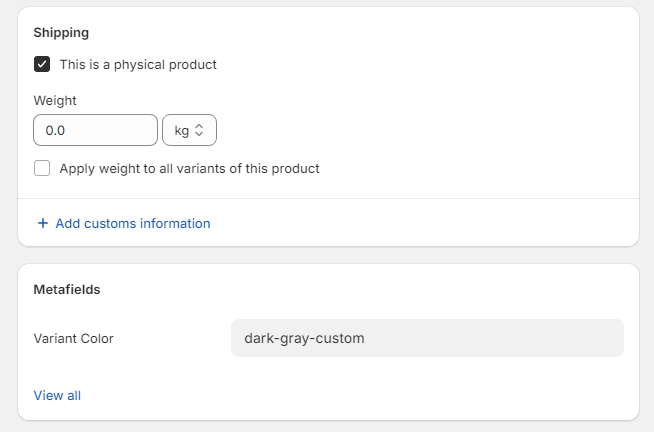
Task: Click the Weight field label
Action: (x=55, y=100)
